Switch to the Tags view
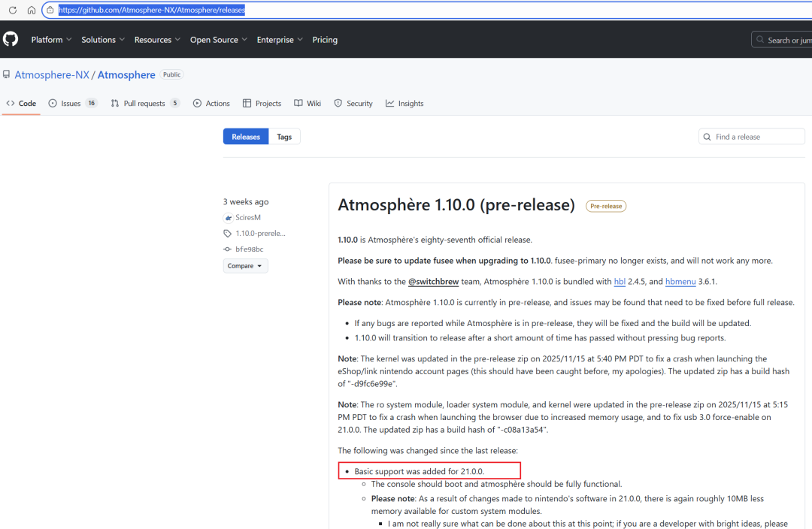This screenshot has height=529, width=812. click(x=284, y=137)
